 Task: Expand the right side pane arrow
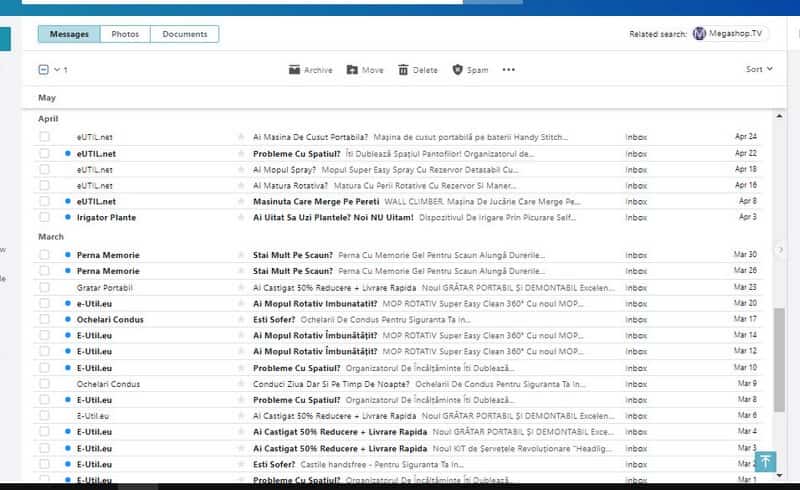[x=781, y=249]
